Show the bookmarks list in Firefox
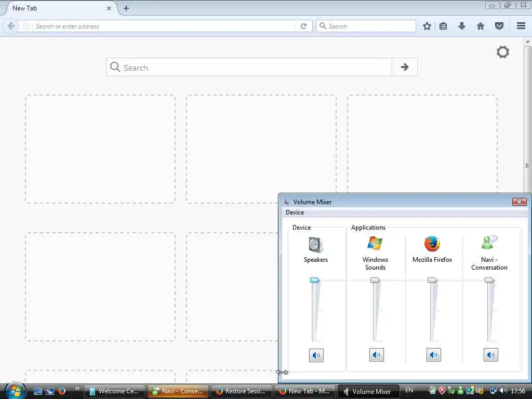This screenshot has width=532, height=399. tap(443, 26)
